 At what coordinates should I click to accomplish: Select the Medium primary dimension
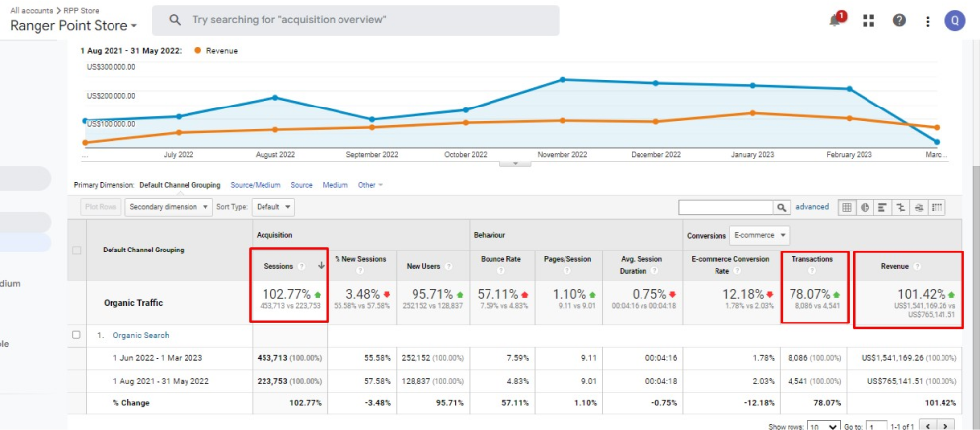[335, 185]
